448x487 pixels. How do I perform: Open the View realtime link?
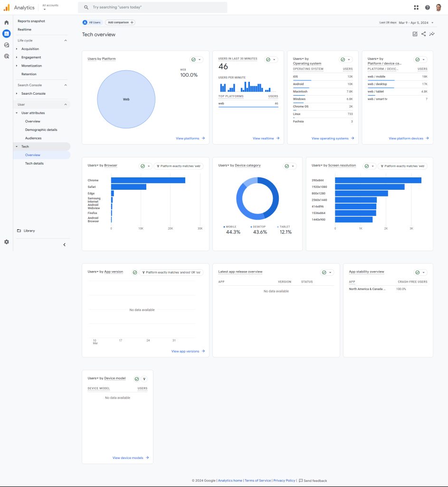(266, 138)
